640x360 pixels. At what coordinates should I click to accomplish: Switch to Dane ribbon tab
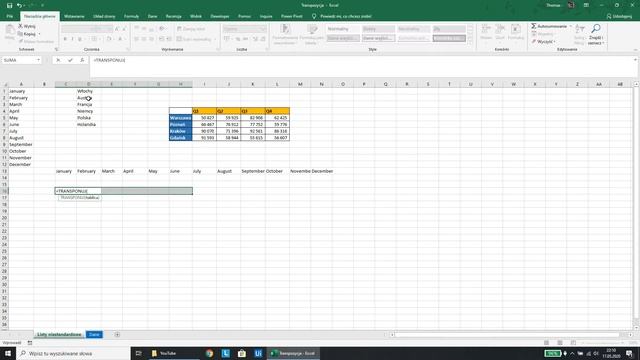point(152,16)
